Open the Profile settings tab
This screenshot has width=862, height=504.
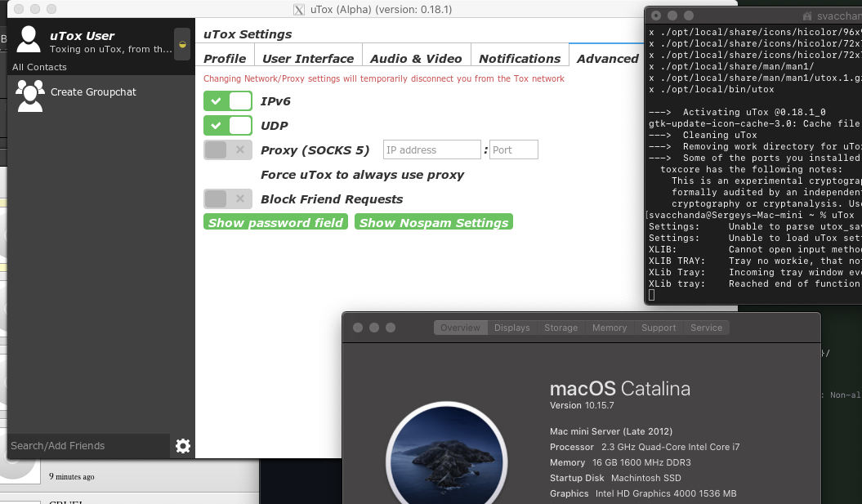(x=225, y=58)
